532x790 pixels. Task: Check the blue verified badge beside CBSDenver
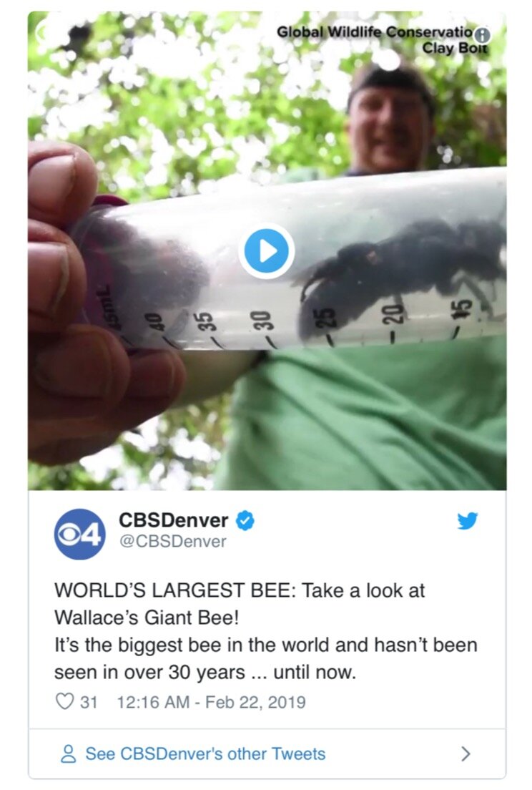point(245,520)
